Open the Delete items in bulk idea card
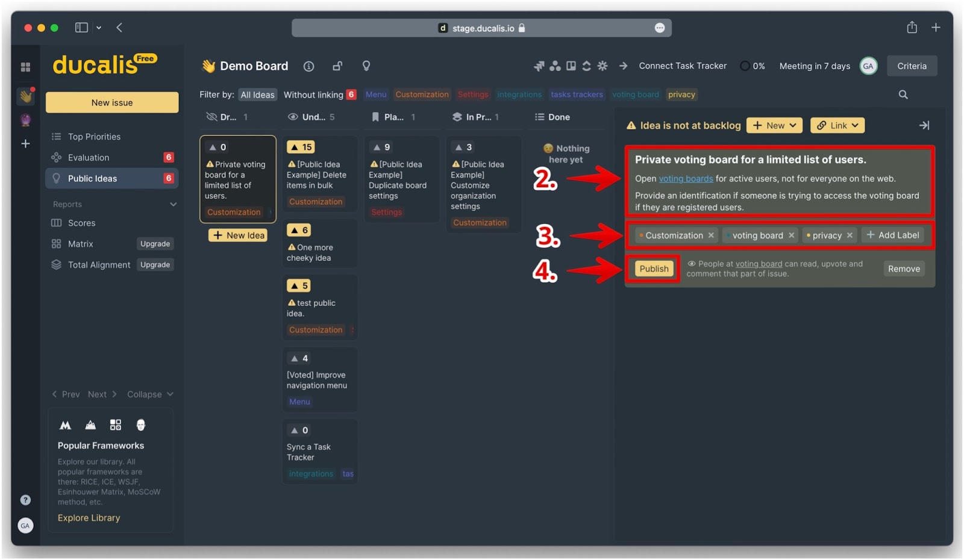The image size is (964, 560). coord(320,174)
